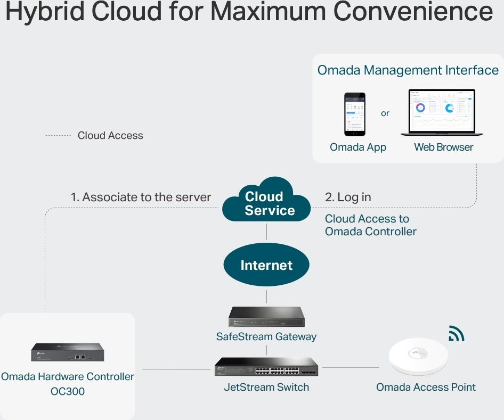Viewport: 504px width, 420px height.
Task: Click the SafeStream Gateway device image
Action: coord(266,317)
